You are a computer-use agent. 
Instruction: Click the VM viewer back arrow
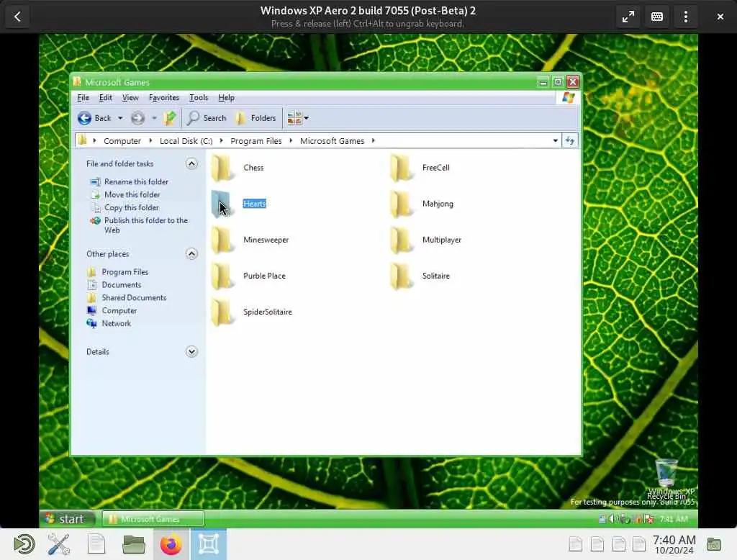point(17,17)
